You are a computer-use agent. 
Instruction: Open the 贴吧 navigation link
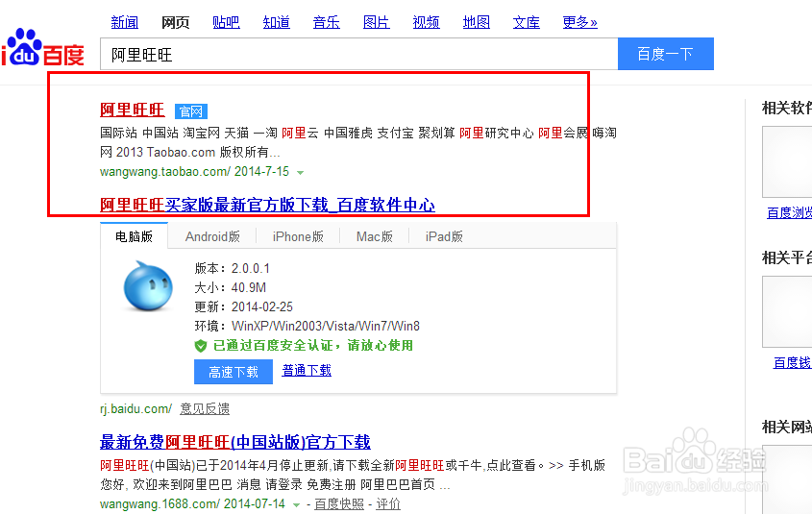click(227, 22)
